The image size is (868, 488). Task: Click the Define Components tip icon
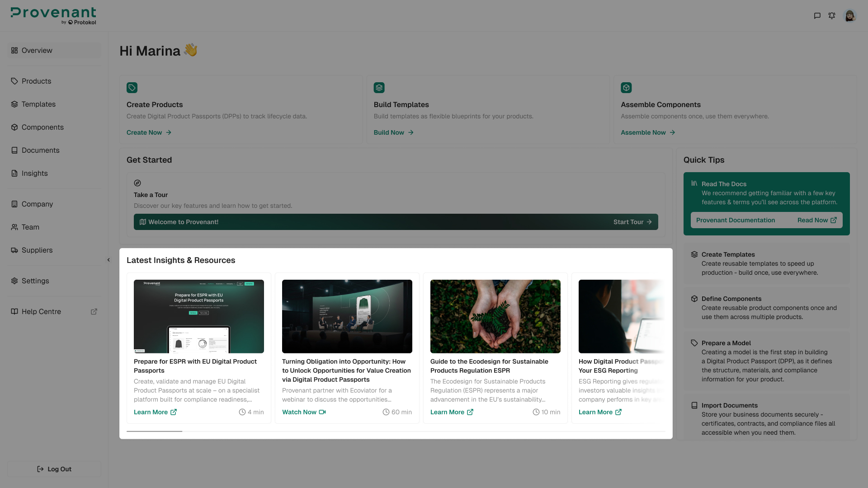[x=694, y=299]
